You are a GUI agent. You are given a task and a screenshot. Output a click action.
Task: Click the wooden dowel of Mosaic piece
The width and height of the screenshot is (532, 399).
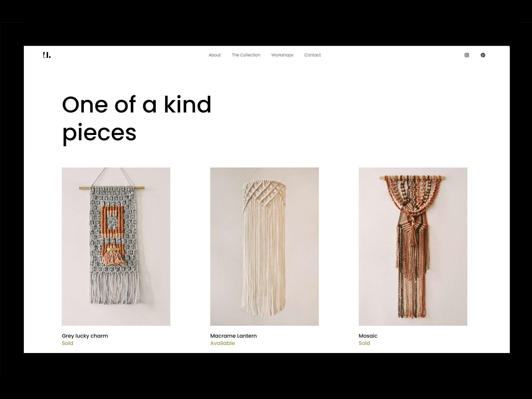413,178
